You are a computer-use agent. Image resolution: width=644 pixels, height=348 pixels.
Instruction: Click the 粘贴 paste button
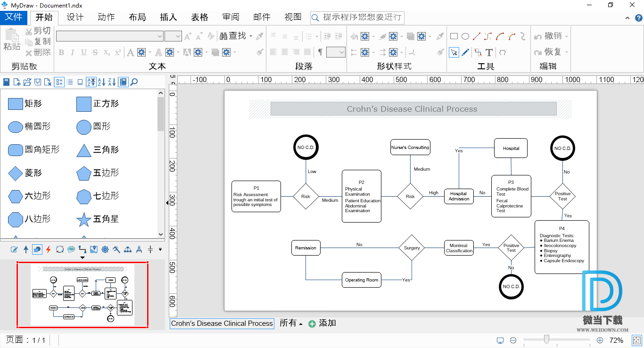pos(12,40)
